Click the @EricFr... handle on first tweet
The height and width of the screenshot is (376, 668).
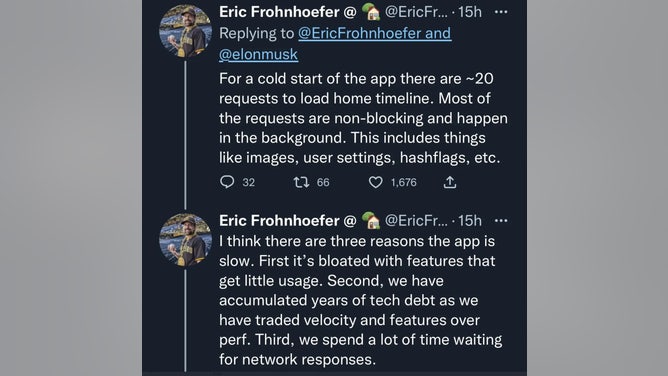pos(416,12)
